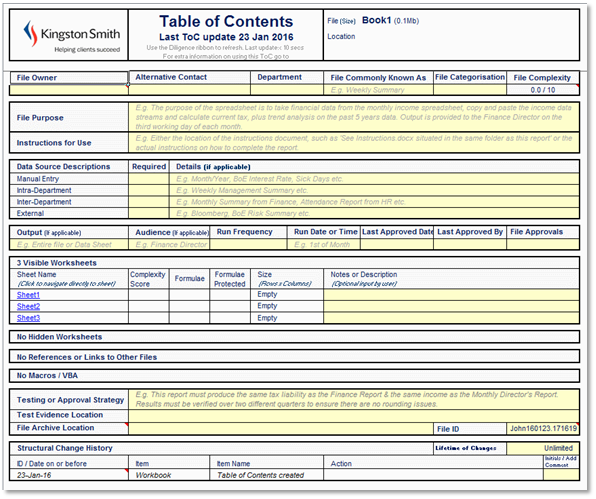
Task: Select the File Archive Location field
Action: point(281,428)
